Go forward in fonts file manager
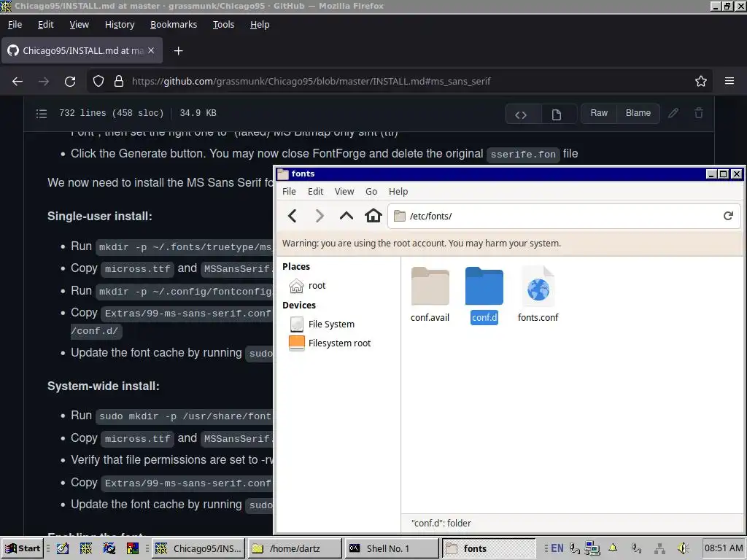Screen dimensions: 747x560 point(320,216)
